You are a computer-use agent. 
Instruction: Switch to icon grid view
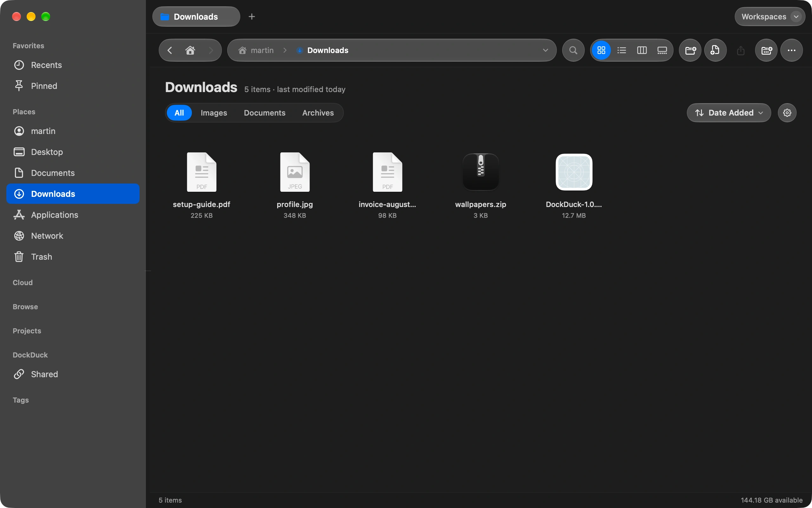pyautogui.click(x=601, y=50)
